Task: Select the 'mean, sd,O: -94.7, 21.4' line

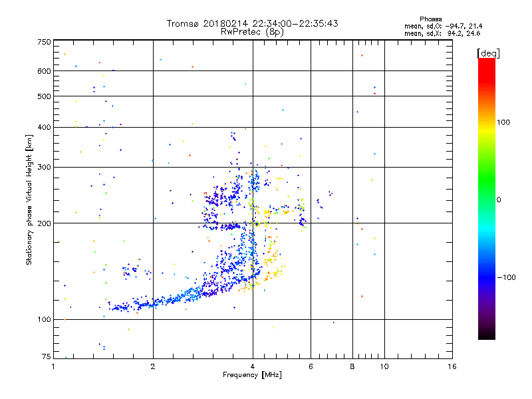Action: pyautogui.click(x=443, y=27)
